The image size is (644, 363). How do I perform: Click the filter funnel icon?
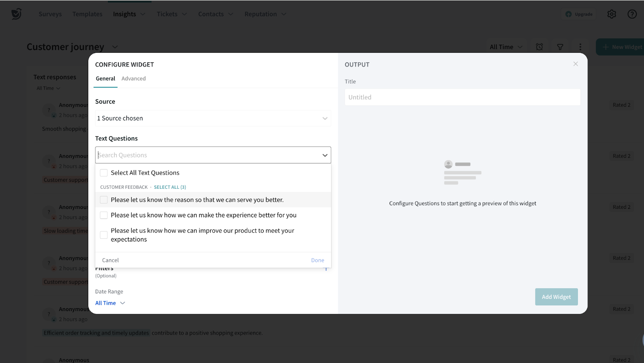(x=560, y=47)
